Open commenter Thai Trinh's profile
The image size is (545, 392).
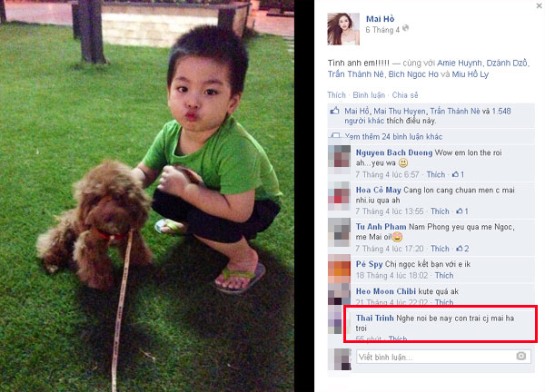[374, 318]
